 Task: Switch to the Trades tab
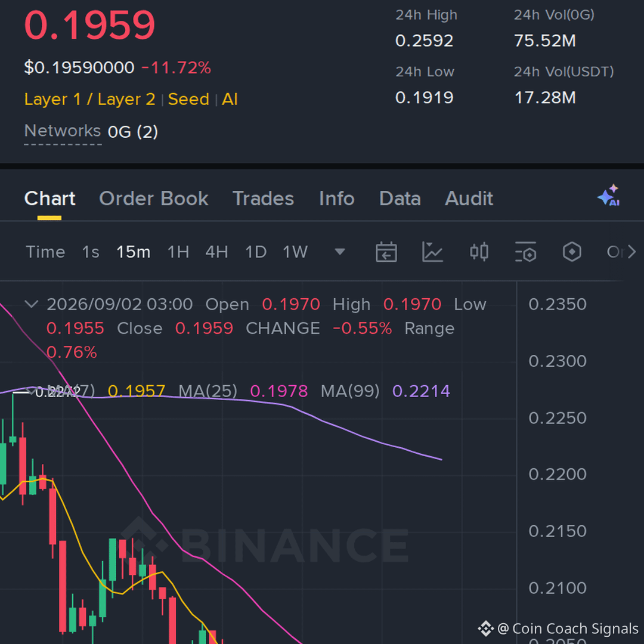[x=264, y=199]
